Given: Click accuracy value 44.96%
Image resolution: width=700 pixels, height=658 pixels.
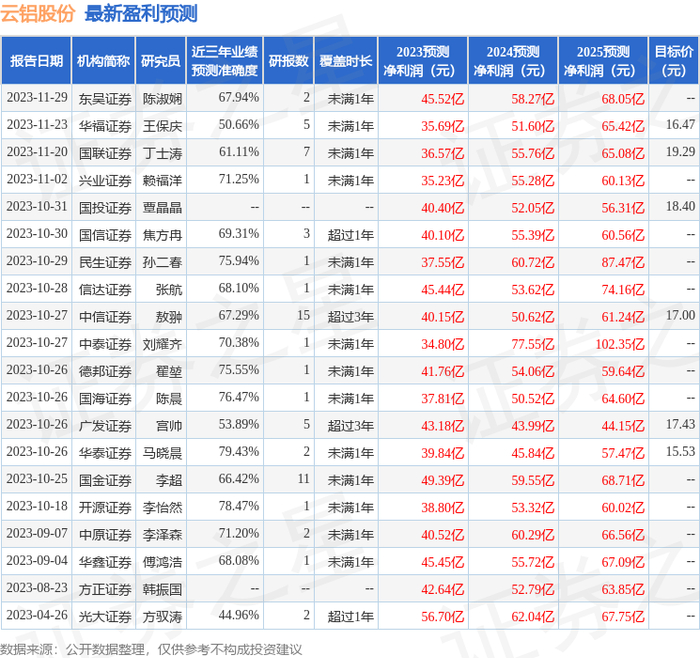Looking at the screenshot, I should [239, 615].
